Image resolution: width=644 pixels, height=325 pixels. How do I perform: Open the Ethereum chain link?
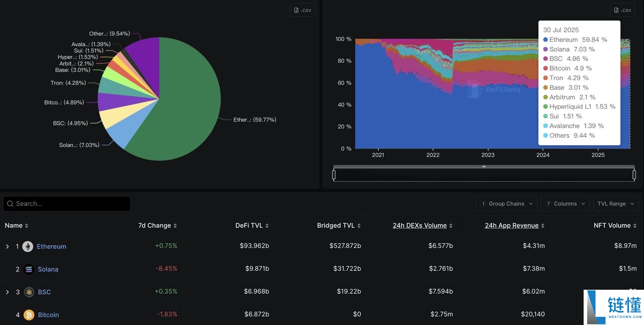pyautogui.click(x=51, y=246)
